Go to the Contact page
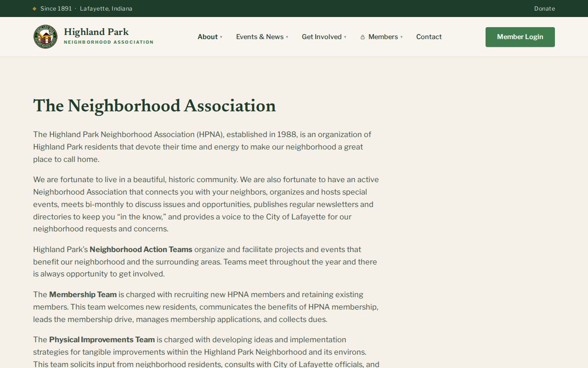 pyautogui.click(x=429, y=37)
